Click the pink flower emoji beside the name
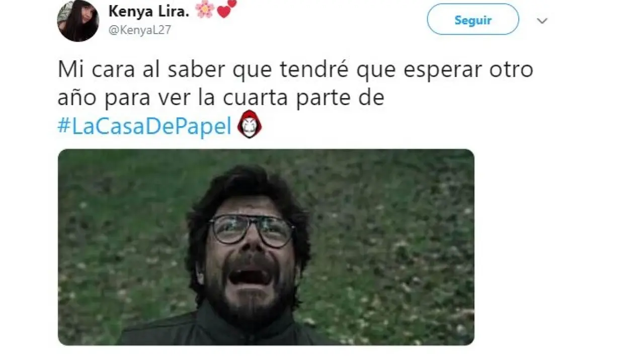This screenshot has width=644, height=362. [x=205, y=10]
